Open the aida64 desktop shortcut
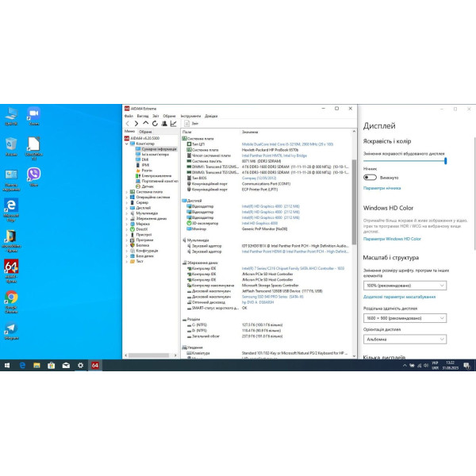This screenshot has width=476, height=476. click(x=11, y=271)
